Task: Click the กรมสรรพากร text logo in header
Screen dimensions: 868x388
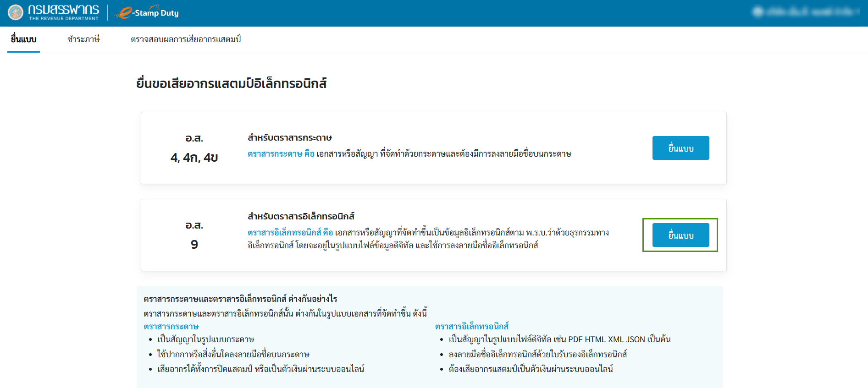Action: tap(63, 11)
